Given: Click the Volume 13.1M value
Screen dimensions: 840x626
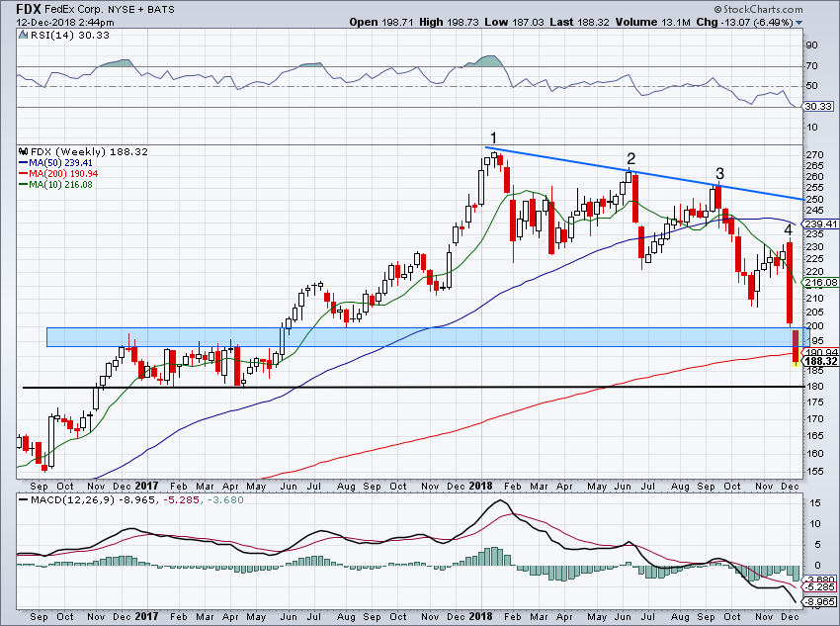Looking at the screenshot, I should point(653,23).
